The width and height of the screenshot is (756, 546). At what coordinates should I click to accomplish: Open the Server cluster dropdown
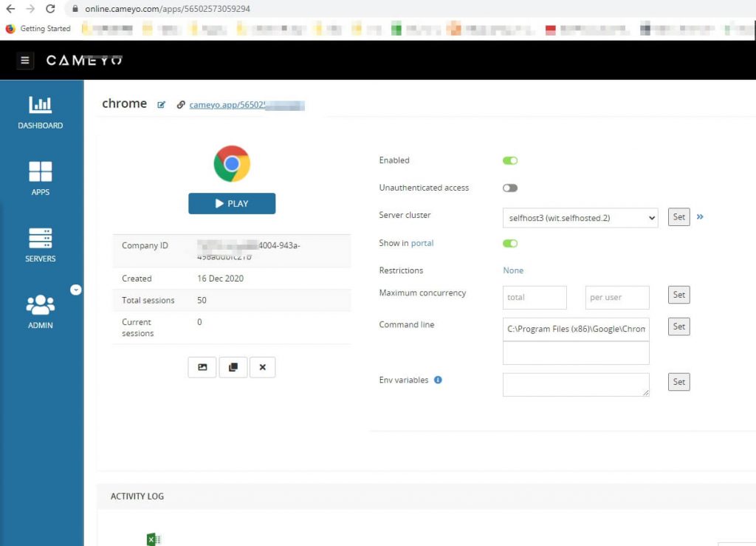[580, 218]
